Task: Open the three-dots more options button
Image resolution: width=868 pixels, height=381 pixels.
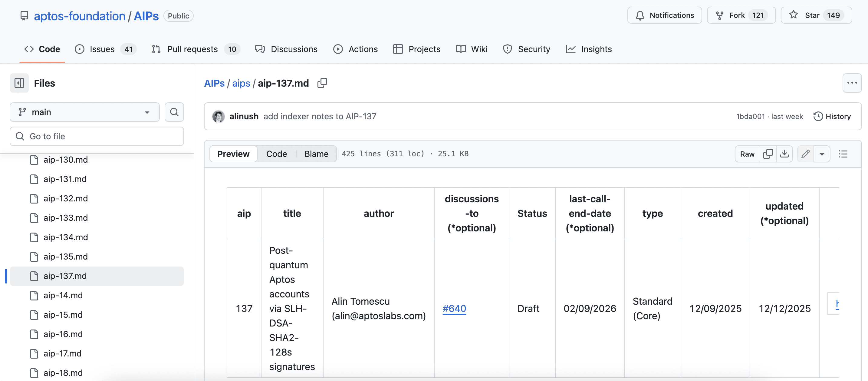Action: click(x=852, y=83)
